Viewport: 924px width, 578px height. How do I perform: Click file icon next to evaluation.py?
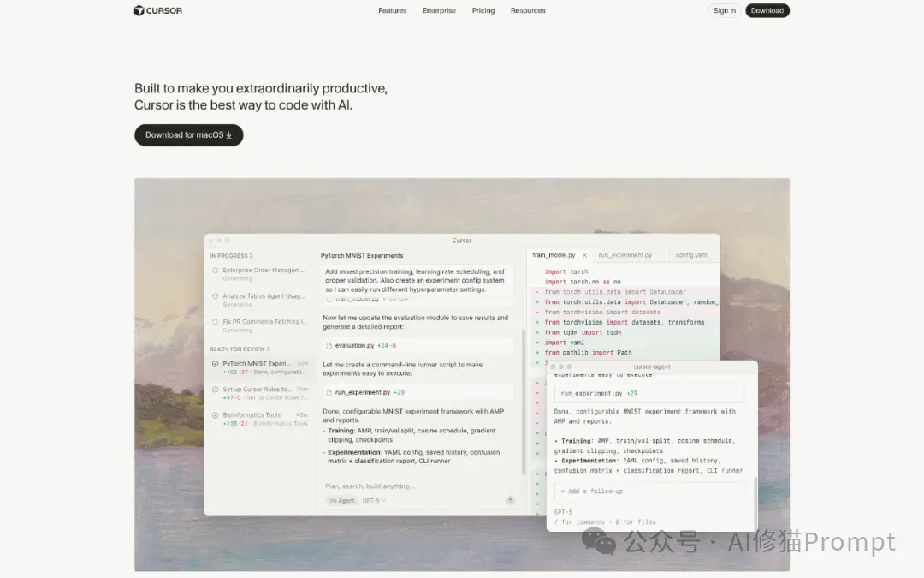click(329, 346)
